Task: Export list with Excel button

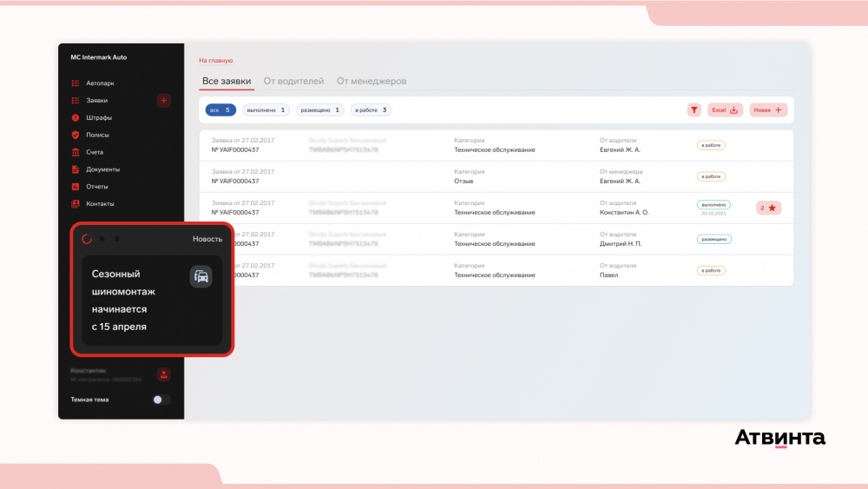Action: coord(725,109)
